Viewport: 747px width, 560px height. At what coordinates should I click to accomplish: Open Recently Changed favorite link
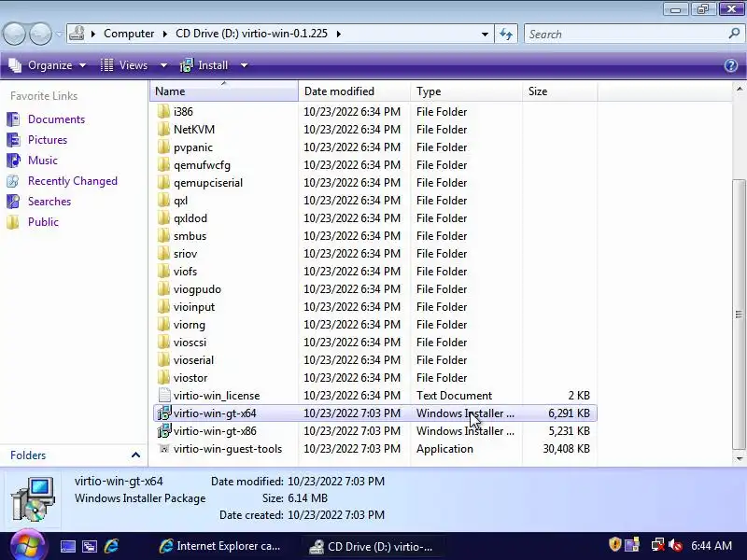coord(73,180)
